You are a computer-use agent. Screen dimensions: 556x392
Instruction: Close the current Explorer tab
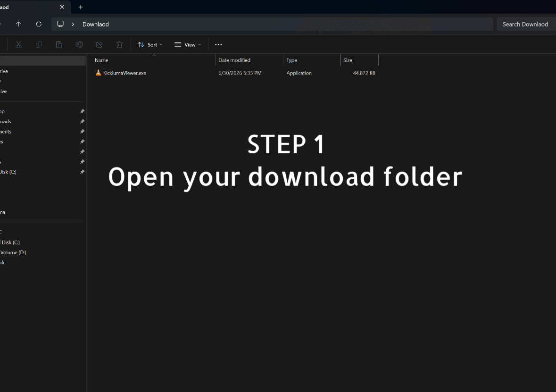click(x=62, y=7)
